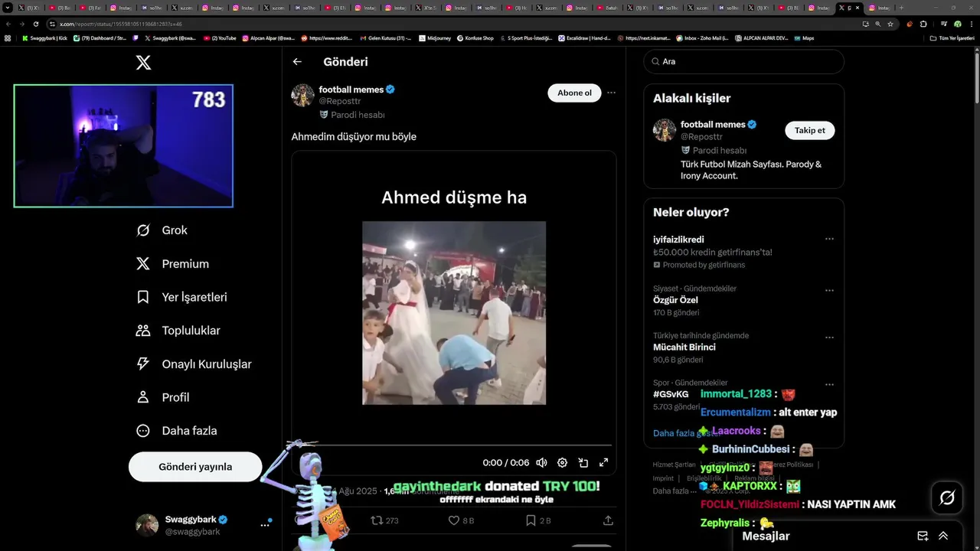Open Yer İşaretleri in the sidebar

181,297
